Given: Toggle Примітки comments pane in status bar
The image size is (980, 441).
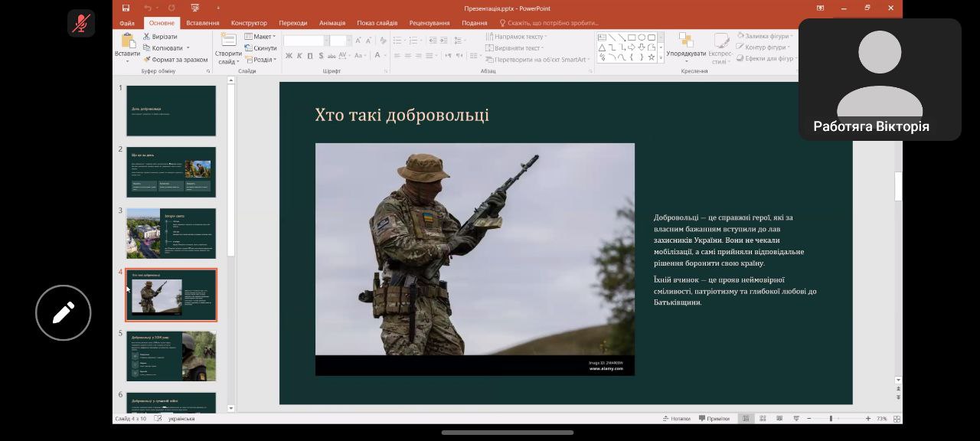Looking at the screenshot, I should click(x=714, y=419).
